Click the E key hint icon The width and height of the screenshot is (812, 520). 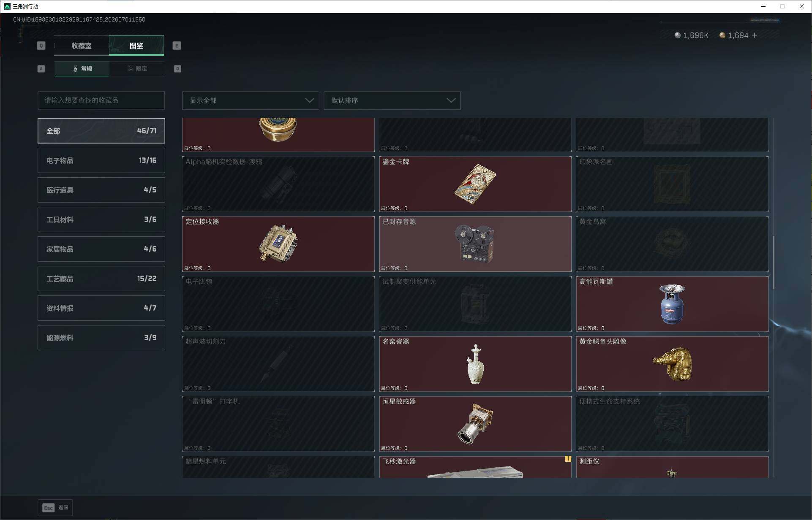(177, 46)
